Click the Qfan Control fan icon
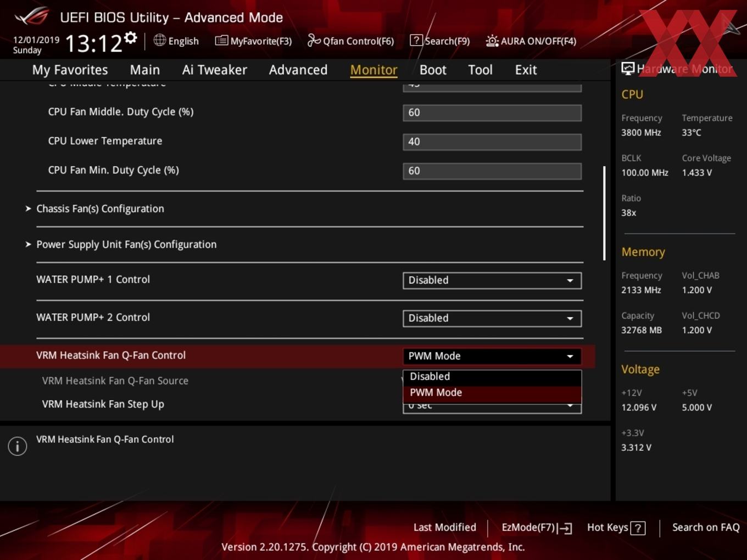 [314, 40]
